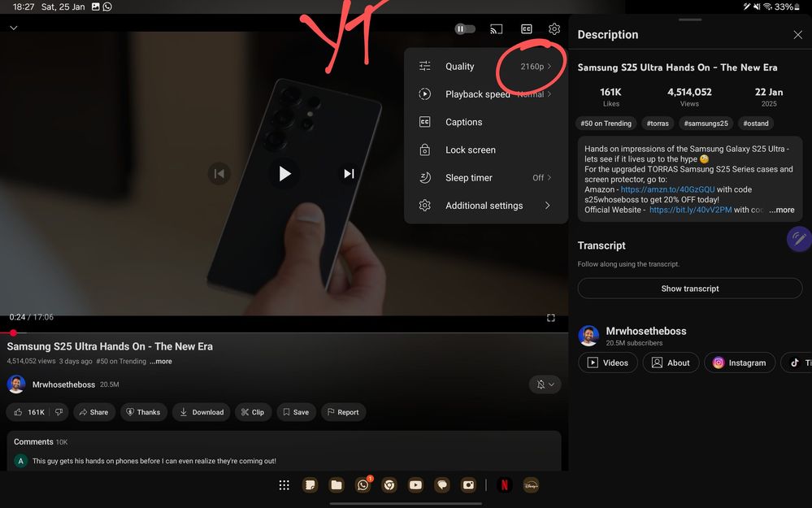Screen dimensions: 812x508
Task: Tap the Thanks button
Action: pos(143,412)
